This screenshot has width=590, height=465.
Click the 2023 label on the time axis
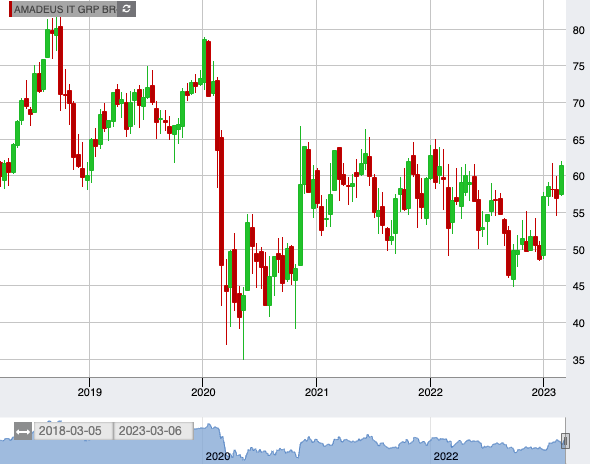(543, 392)
